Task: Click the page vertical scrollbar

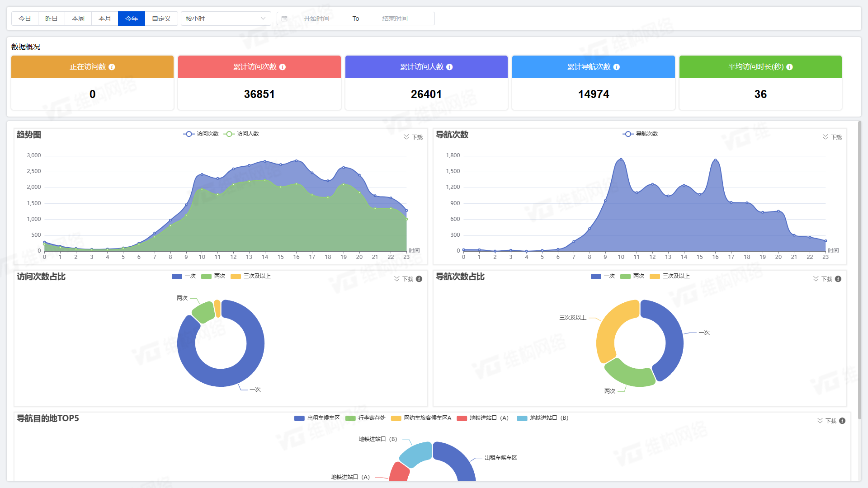Action: coord(859,271)
